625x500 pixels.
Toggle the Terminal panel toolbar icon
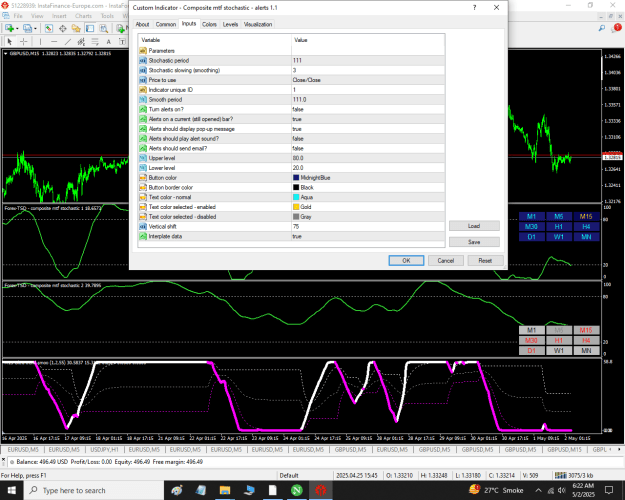[x=90, y=28]
